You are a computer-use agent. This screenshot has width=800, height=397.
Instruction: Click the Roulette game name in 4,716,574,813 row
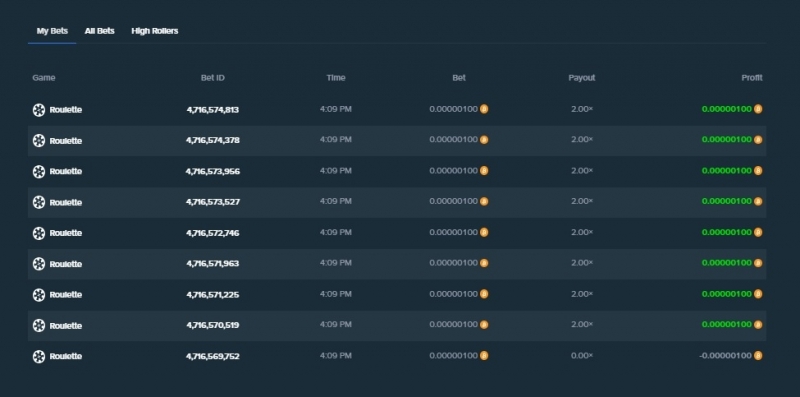(x=66, y=110)
